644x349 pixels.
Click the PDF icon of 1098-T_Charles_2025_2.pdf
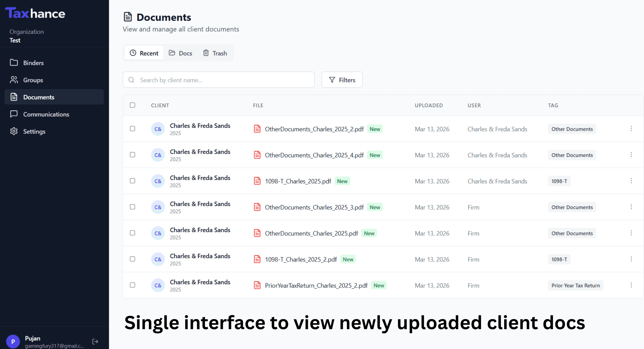click(257, 259)
